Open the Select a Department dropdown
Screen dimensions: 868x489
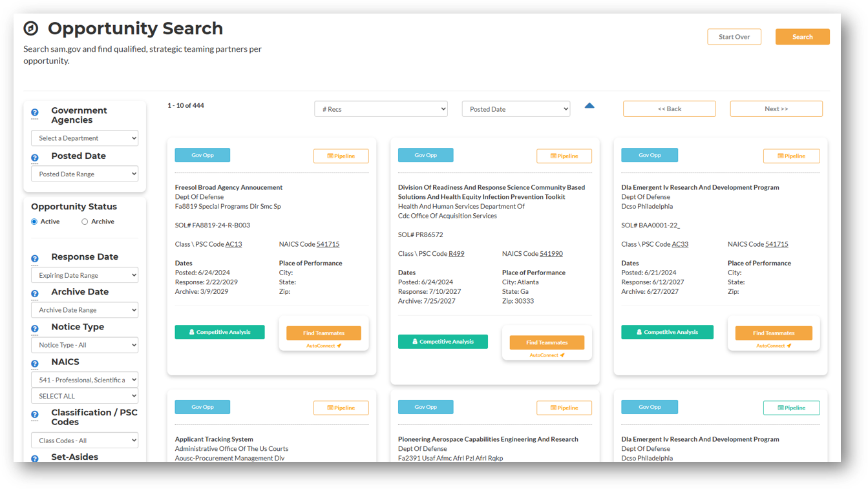point(85,138)
